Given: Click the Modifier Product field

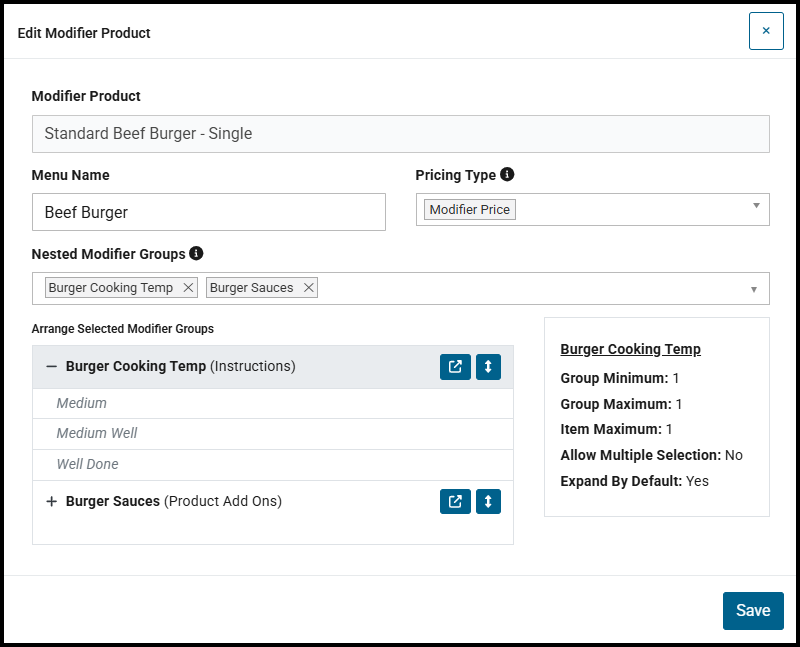Looking at the screenshot, I should [x=401, y=134].
